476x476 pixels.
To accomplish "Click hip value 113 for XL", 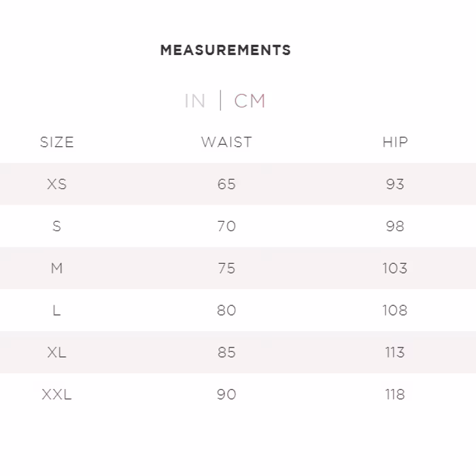I will pyautogui.click(x=394, y=353).
